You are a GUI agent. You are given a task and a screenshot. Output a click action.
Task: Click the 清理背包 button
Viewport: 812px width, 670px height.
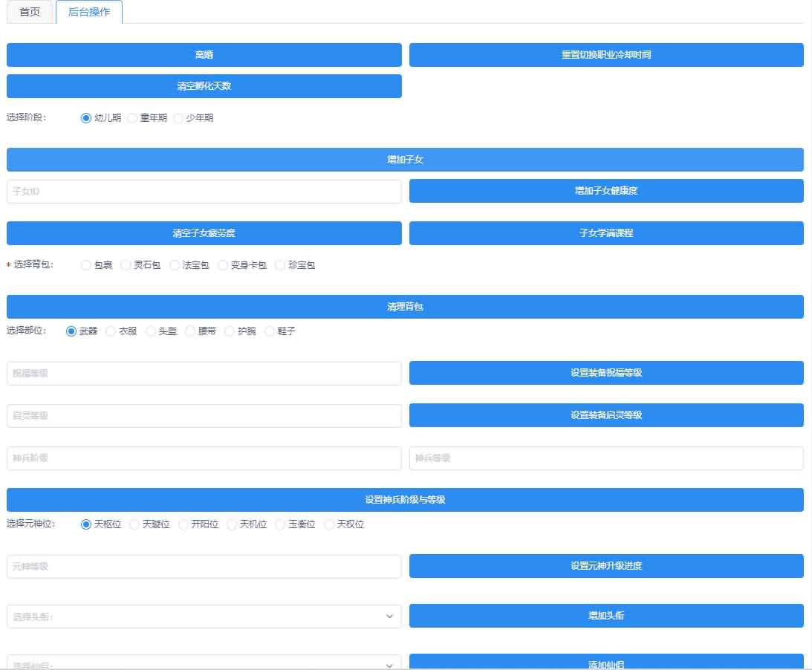(405, 306)
